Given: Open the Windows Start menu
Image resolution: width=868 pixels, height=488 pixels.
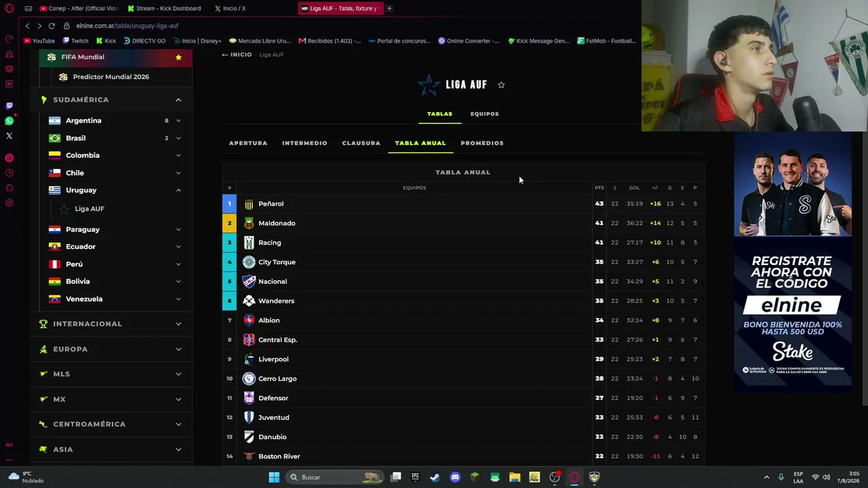Looking at the screenshot, I should (274, 477).
